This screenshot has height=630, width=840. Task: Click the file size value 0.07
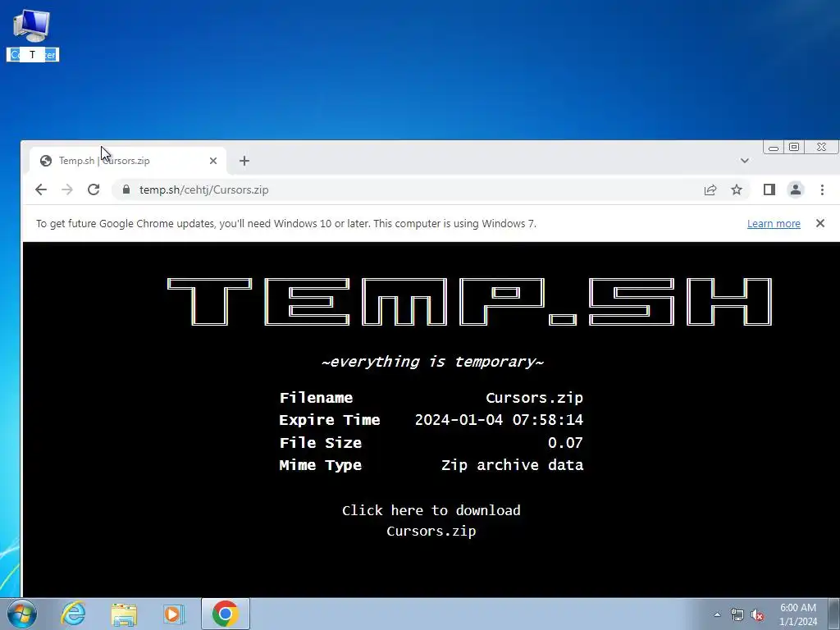[x=565, y=442]
